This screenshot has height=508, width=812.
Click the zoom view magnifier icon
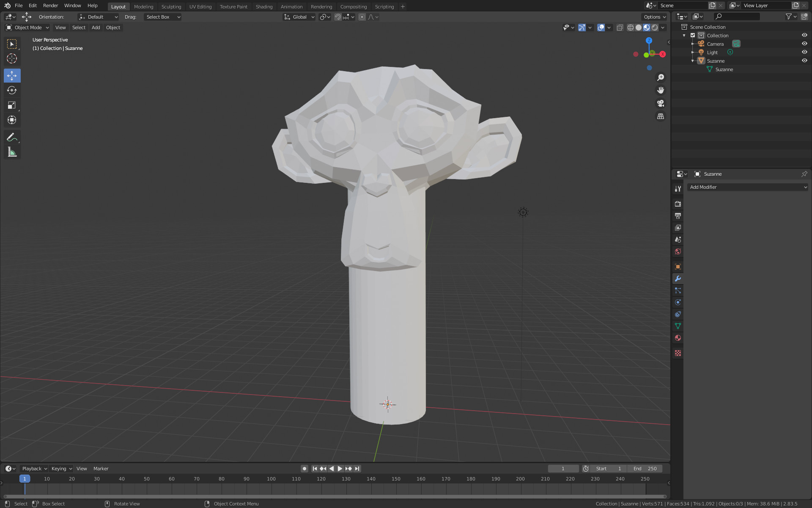pos(661,77)
